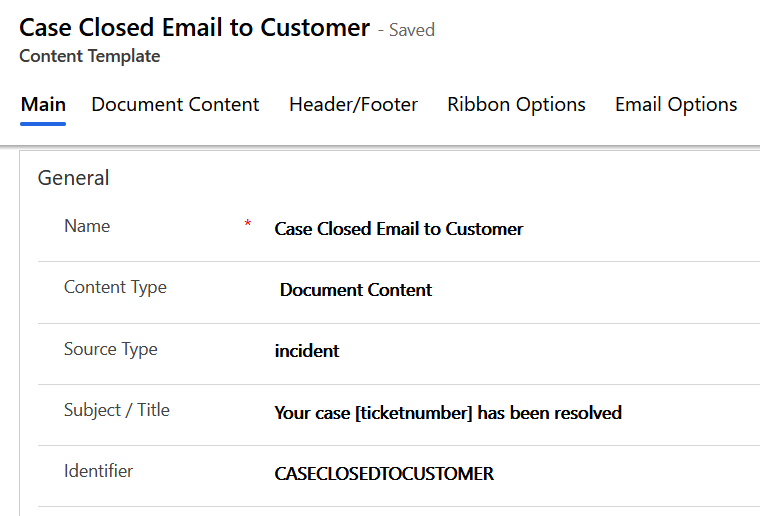
Task: Click the Identifier field CASECLOSEDTOCUSTOMER
Action: pyautogui.click(x=384, y=473)
